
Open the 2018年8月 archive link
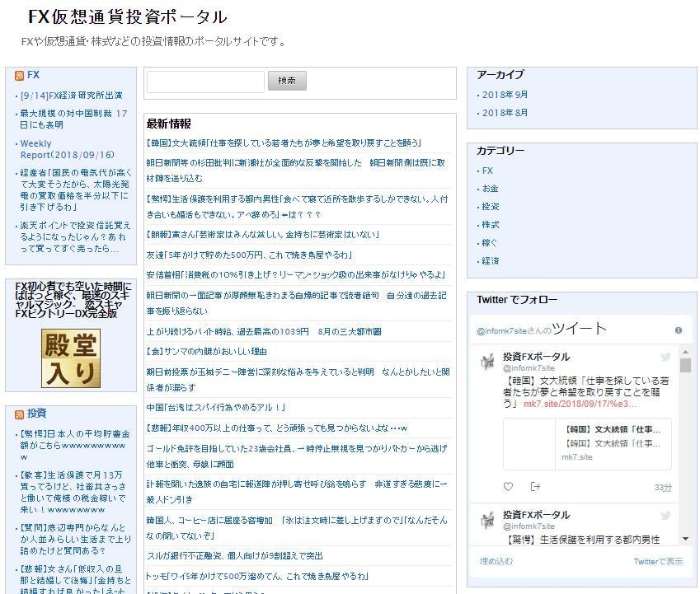click(505, 113)
